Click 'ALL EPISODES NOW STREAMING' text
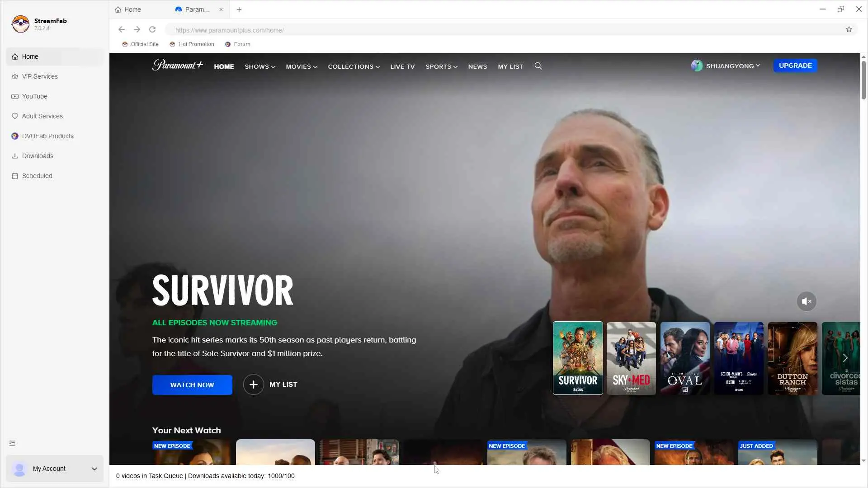The height and width of the screenshot is (488, 868). pos(215,323)
